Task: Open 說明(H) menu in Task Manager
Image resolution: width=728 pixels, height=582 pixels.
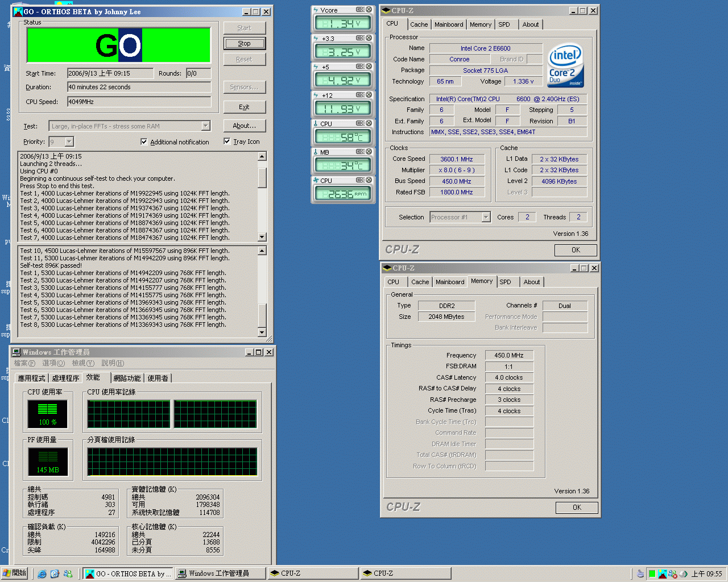Action: pos(113,363)
